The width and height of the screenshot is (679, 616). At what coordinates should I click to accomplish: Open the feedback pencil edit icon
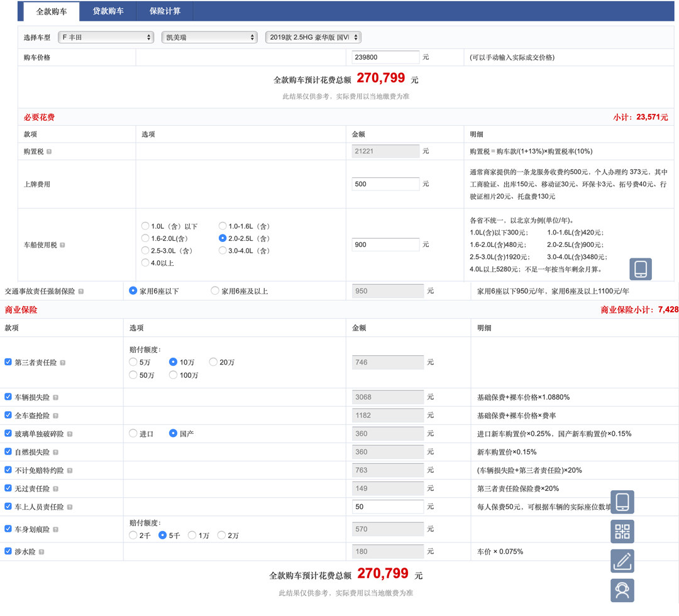pos(622,561)
